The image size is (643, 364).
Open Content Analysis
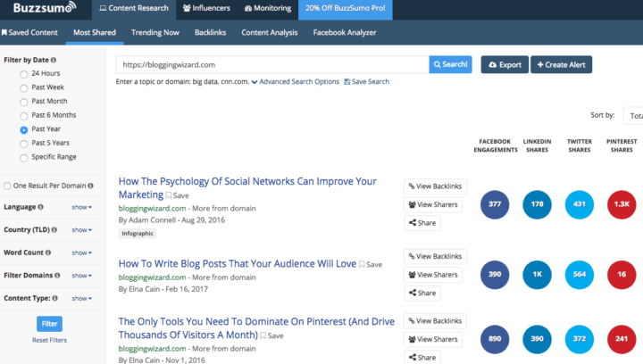(270, 32)
